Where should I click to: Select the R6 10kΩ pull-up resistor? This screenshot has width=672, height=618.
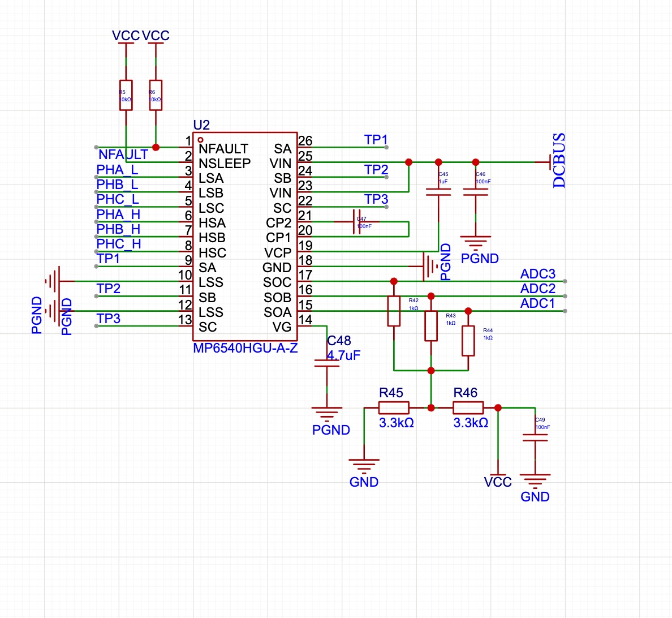156,95
